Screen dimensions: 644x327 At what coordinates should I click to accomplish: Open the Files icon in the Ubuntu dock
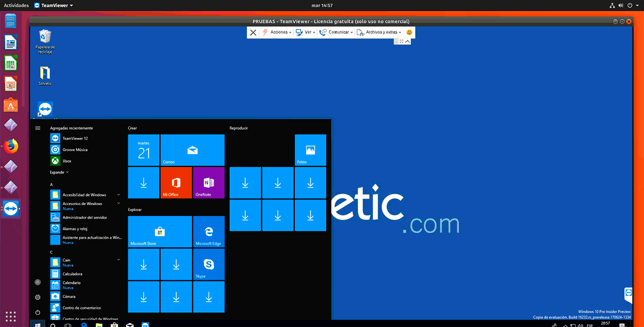11,21
